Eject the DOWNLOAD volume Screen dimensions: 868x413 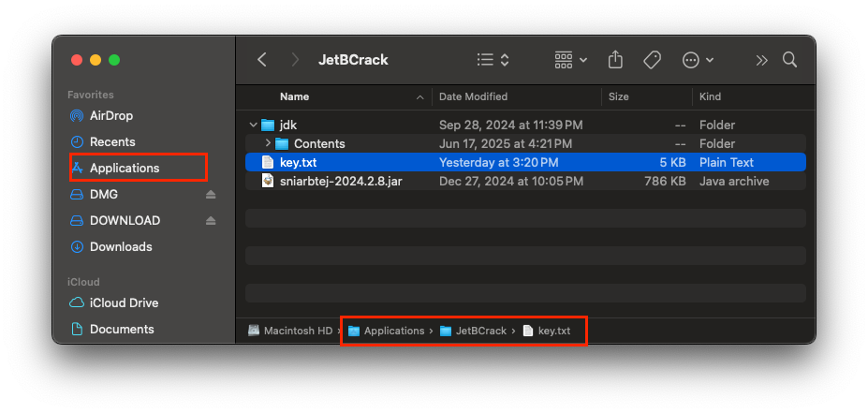[x=211, y=221]
